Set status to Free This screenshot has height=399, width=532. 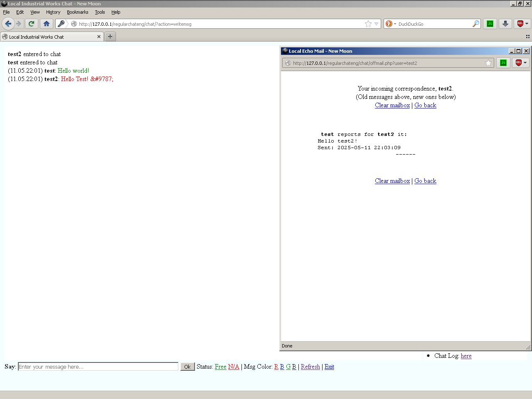click(x=220, y=367)
